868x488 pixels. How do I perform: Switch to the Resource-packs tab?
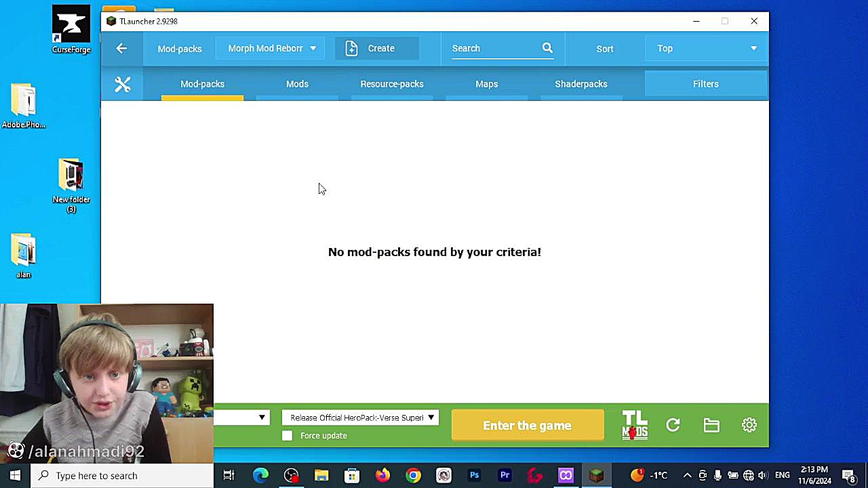point(392,84)
